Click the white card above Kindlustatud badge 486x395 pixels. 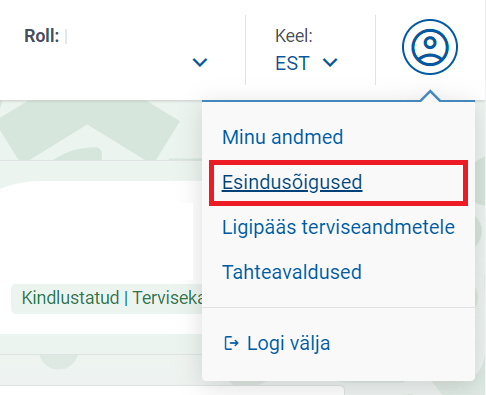(x=97, y=230)
